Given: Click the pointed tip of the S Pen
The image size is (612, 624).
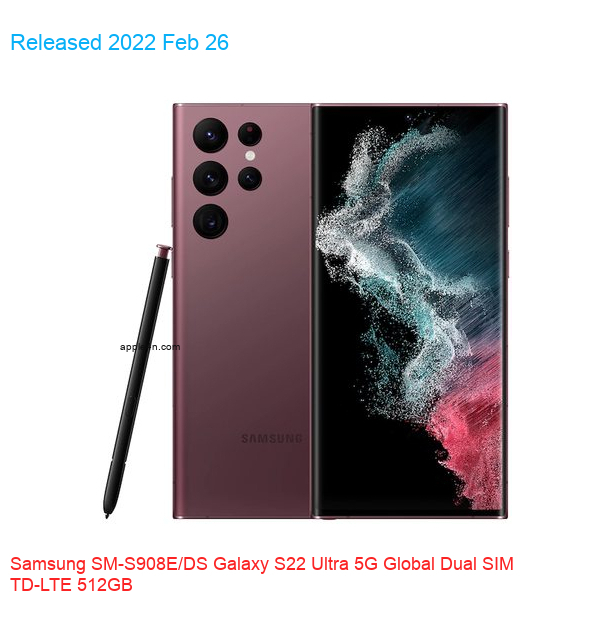Looking at the screenshot, I should click(107, 515).
